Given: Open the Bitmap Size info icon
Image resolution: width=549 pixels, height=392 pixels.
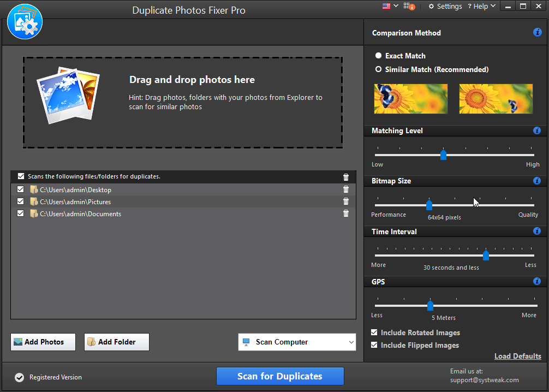Looking at the screenshot, I should click(x=537, y=181).
